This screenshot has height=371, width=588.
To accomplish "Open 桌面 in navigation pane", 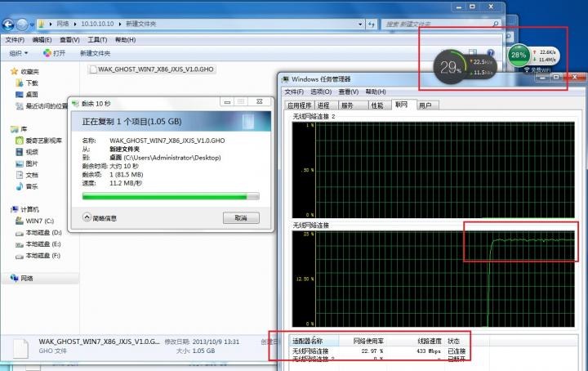I will (x=27, y=95).
